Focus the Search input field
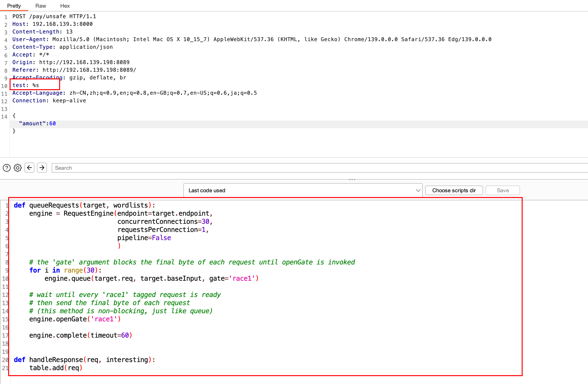 [320, 168]
